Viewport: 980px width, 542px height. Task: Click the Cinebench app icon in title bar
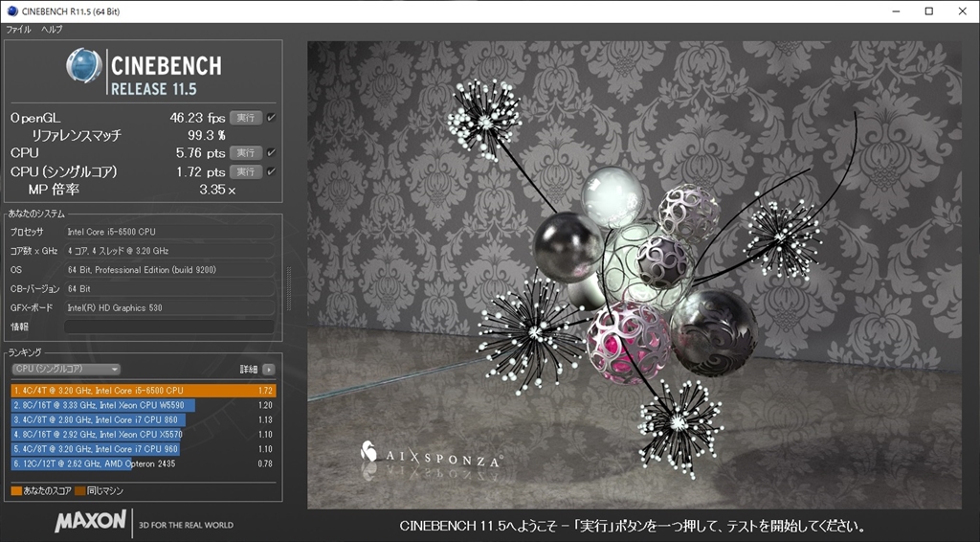tap(11, 11)
